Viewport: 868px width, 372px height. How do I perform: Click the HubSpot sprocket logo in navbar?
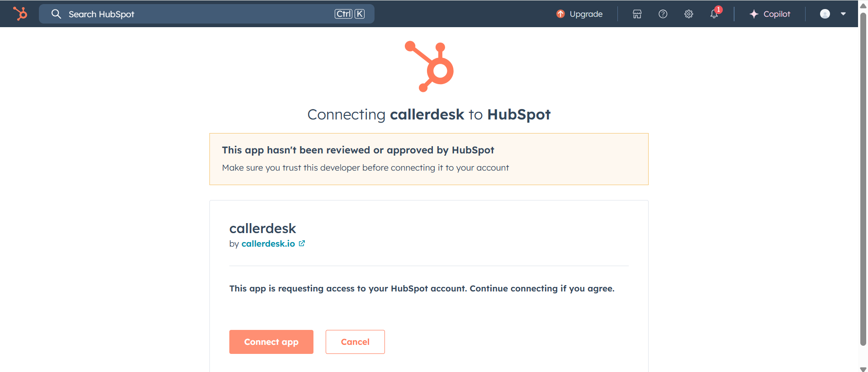pyautogui.click(x=20, y=14)
